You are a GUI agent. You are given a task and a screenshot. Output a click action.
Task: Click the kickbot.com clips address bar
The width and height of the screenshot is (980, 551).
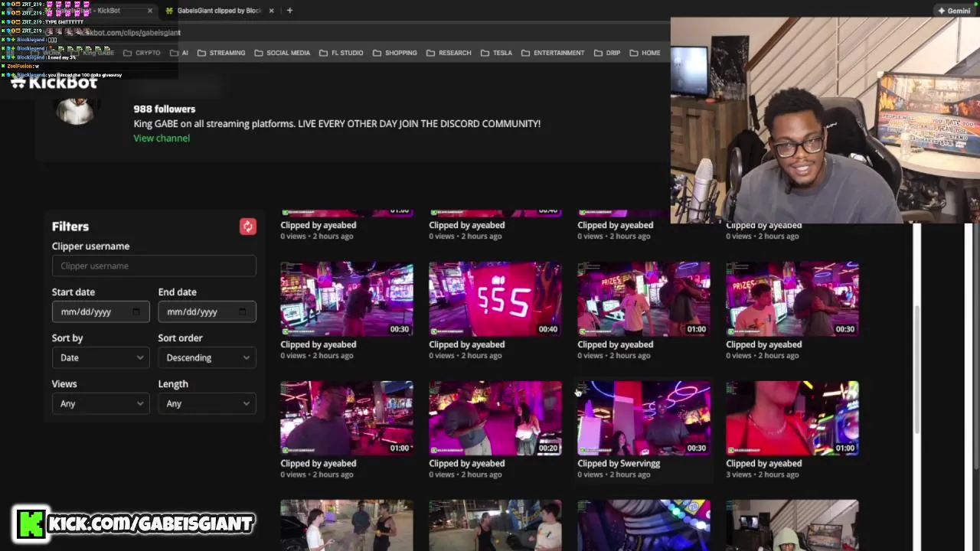tap(132, 33)
